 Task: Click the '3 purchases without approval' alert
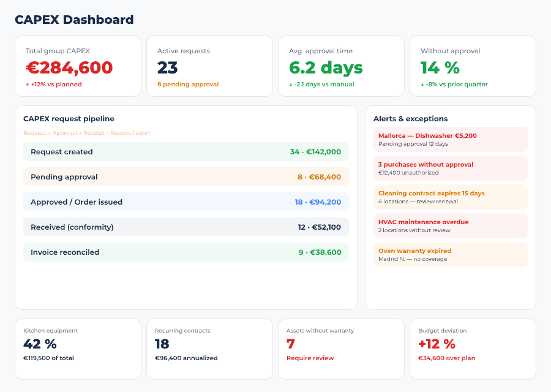(x=450, y=168)
